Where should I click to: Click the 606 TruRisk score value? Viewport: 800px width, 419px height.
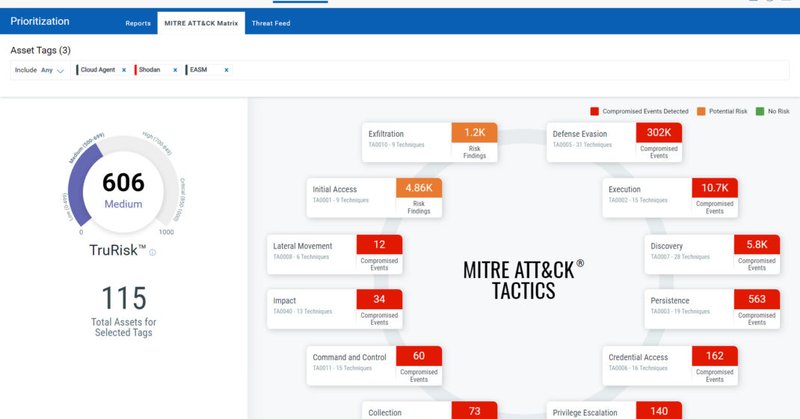point(123,182)
